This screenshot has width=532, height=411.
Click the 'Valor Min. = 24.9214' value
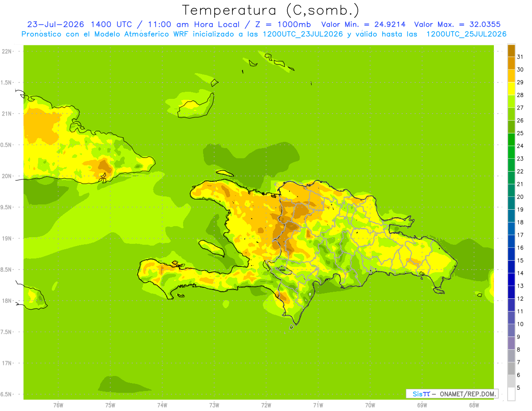coord(364,24)
